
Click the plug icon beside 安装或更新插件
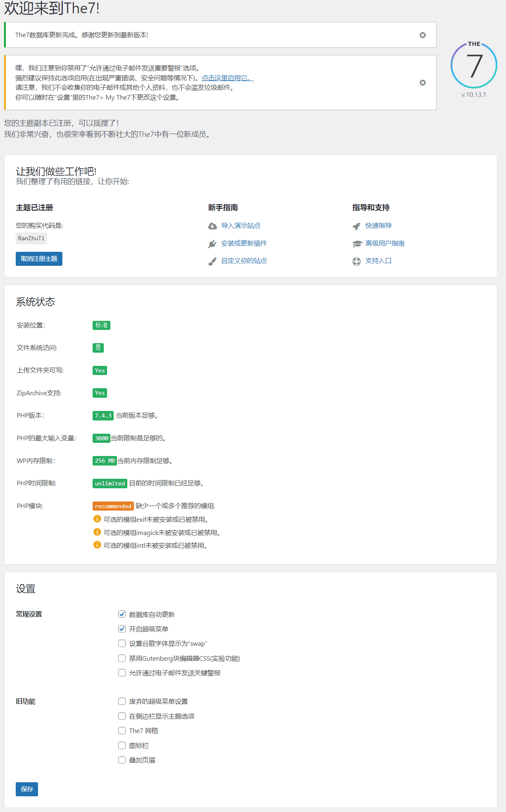[x=212, y=244]
